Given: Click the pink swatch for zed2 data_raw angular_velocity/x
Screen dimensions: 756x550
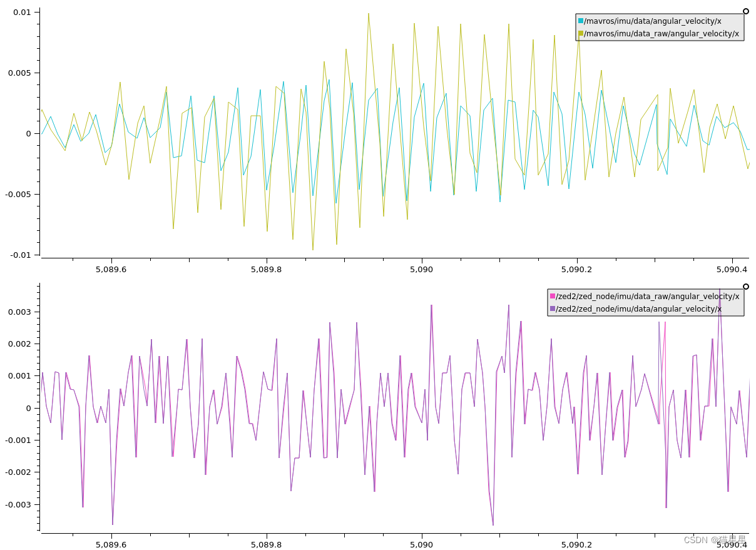Looking at the screenshot, I should click(553, 297).
